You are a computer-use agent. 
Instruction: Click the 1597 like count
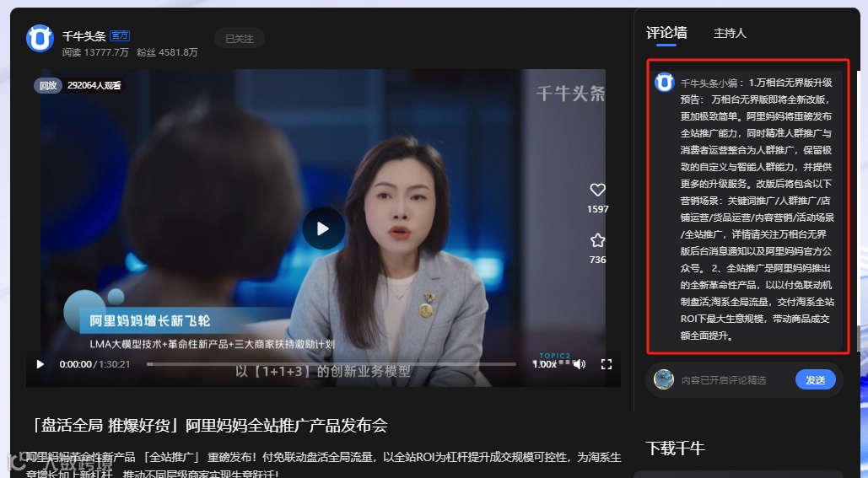597,209
